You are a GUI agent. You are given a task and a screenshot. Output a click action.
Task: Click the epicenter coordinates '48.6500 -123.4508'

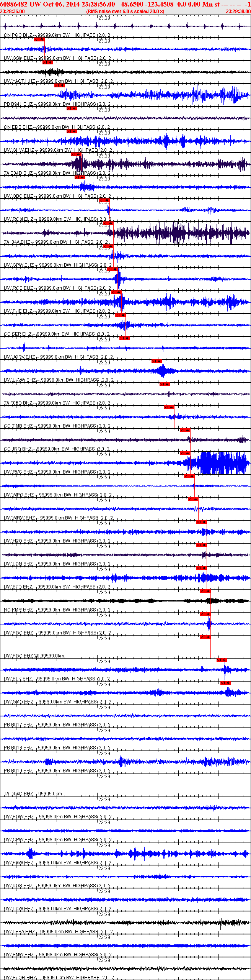pyautogui.click(x=147, y=4)
